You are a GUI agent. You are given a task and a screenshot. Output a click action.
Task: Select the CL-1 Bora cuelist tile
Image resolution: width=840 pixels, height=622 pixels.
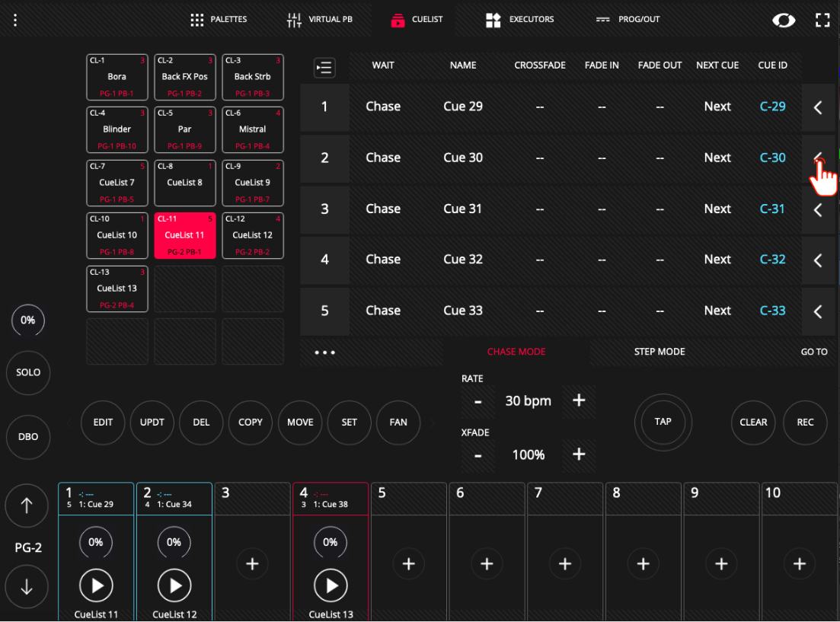tap(117, 77)
